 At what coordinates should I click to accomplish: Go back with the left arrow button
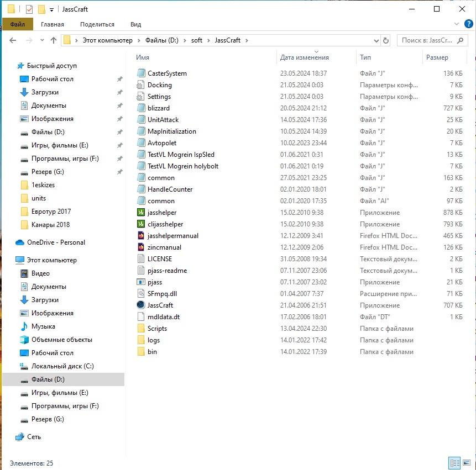(13, 40)
